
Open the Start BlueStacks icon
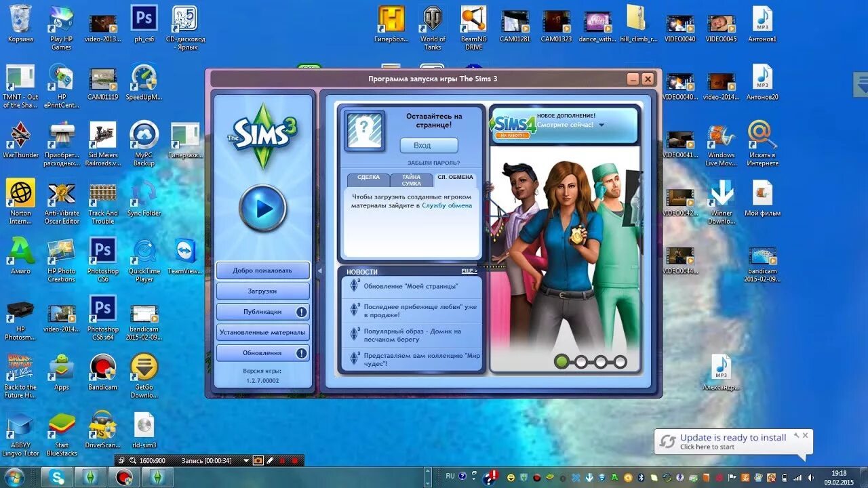click(62, 434)
